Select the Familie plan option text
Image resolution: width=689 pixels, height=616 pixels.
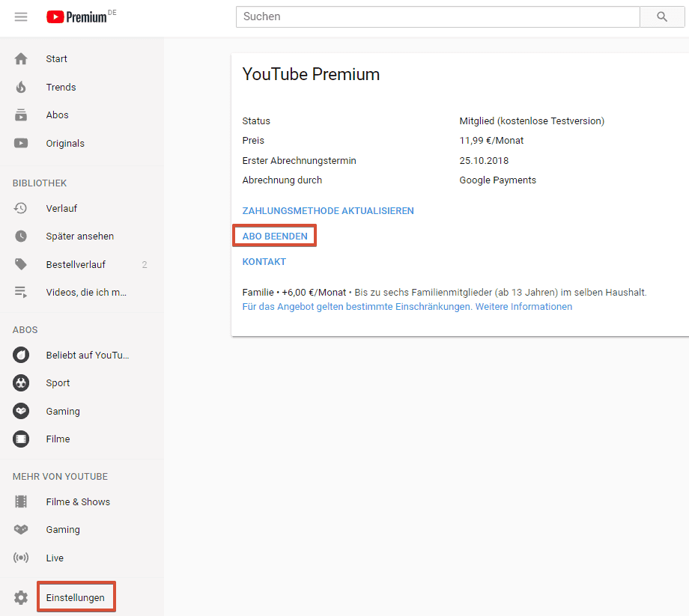pyautogui.click(x=294, y=293)
